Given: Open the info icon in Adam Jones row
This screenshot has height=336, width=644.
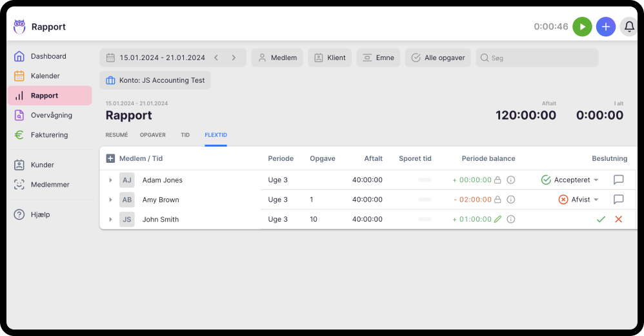Looking at the screenshot, I should (511, 180).
